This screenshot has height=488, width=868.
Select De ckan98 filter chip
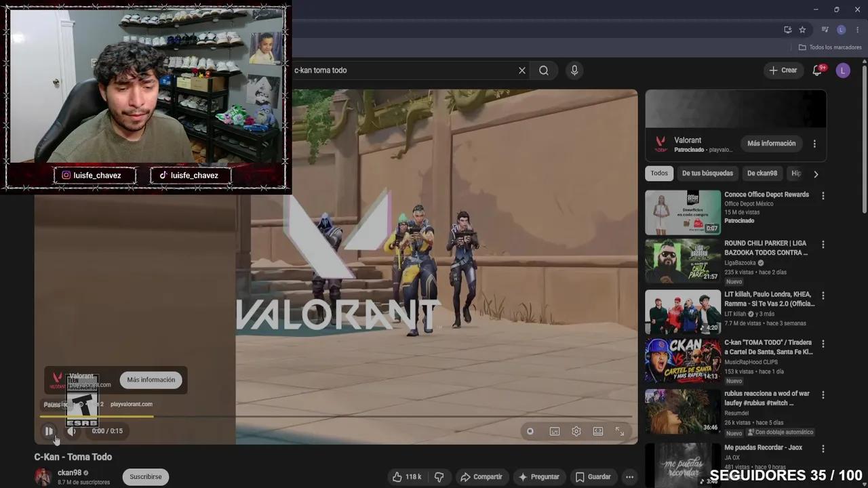(762, 174)
